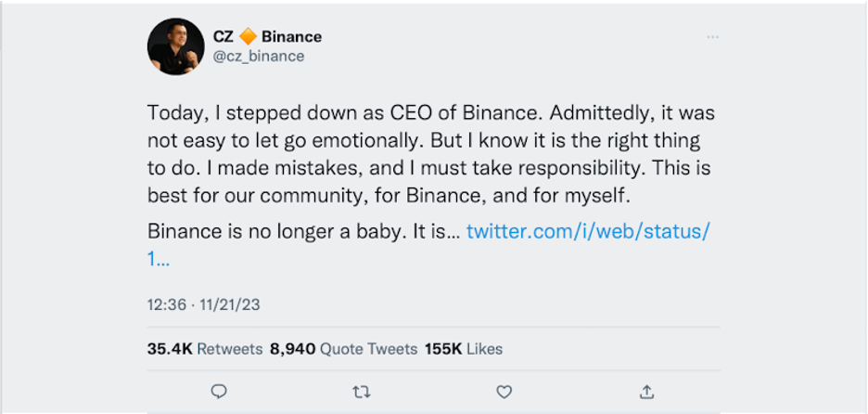868x414 pixels.
Task: Share the tweet via the upload icon
Action: (x=647, y=391)
